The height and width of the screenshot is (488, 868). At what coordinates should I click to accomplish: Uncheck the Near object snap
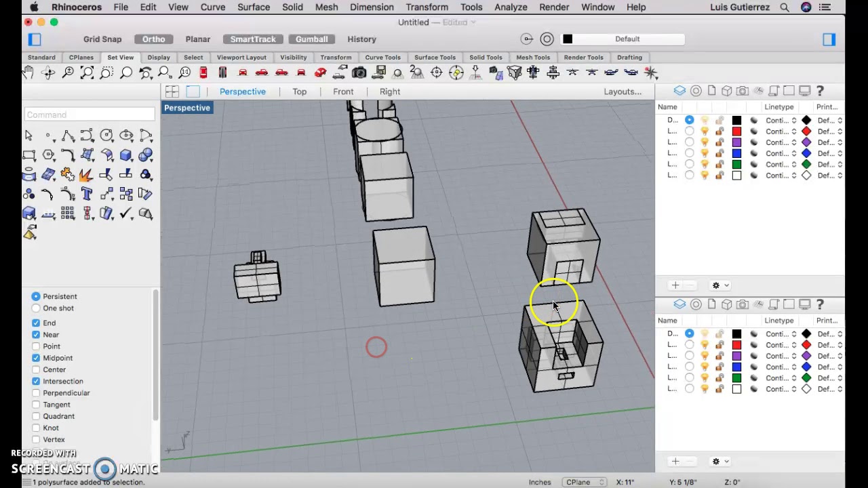36,335
